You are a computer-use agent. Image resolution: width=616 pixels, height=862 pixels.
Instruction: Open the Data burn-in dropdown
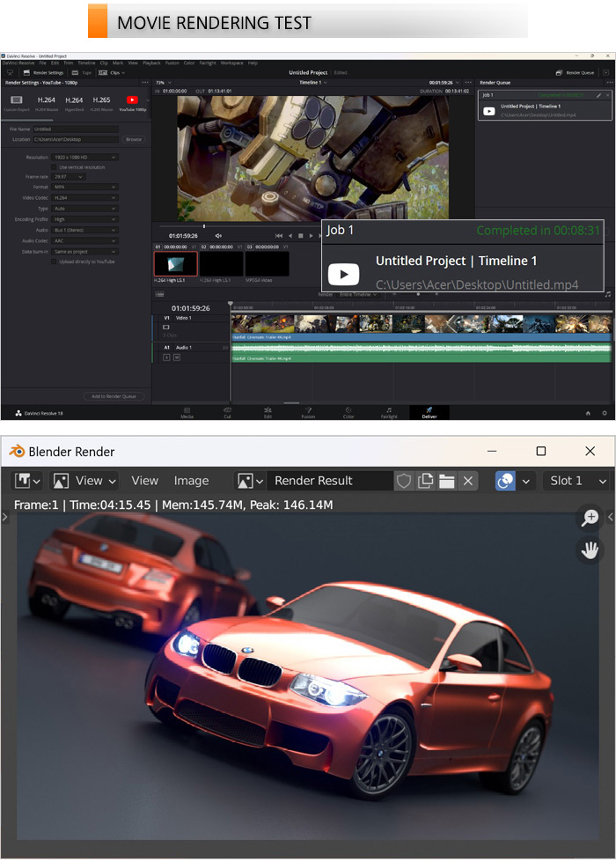click(x=84, y=251)
